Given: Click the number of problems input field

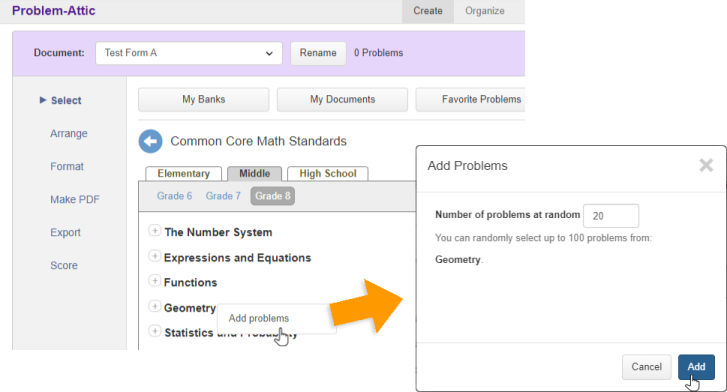Looking at the screenshot, I should tap(611, 216).
